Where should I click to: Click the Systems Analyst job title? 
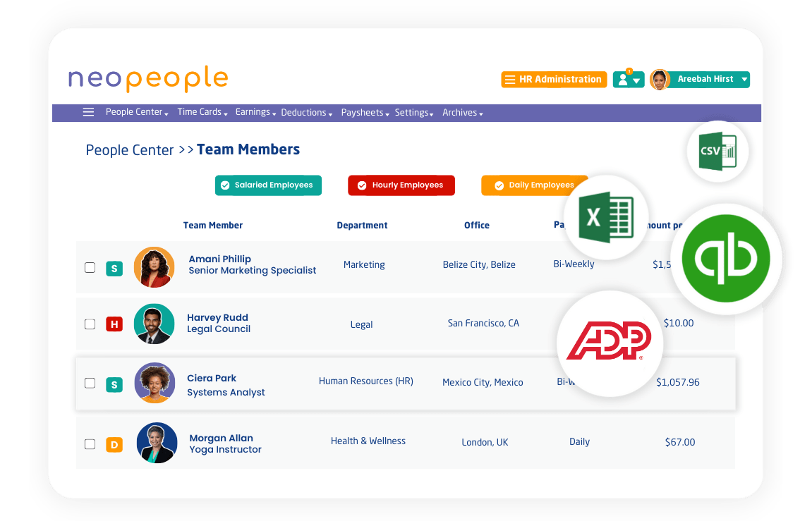[226, 393]
